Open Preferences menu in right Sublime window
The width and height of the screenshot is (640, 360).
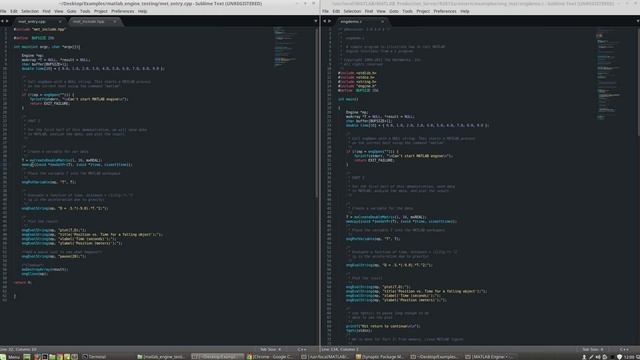coord(445,11)
